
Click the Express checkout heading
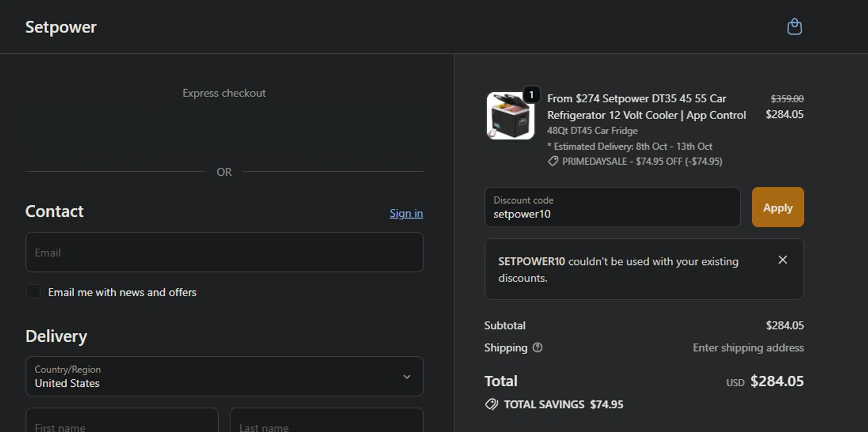225,93
